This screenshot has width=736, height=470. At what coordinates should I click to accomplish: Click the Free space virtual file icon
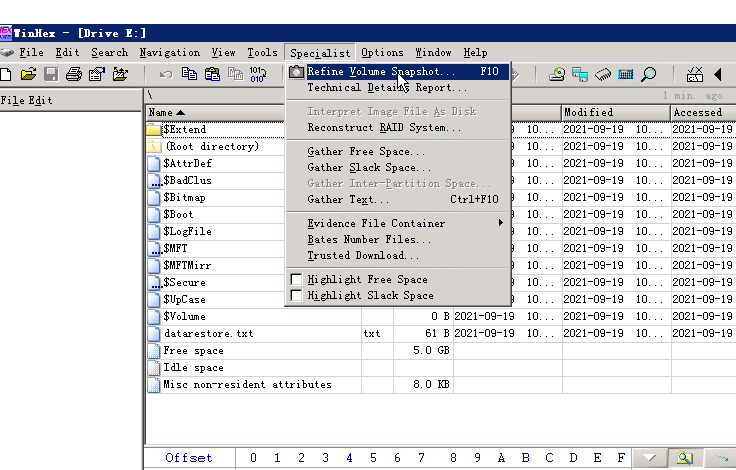pyautogui.click(x=153, y=351)
